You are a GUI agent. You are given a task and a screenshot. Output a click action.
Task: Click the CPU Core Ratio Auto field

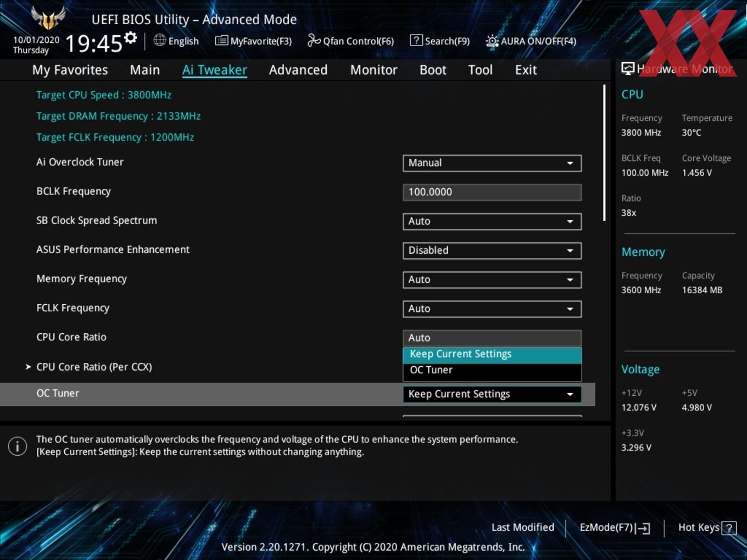[492, 338]
